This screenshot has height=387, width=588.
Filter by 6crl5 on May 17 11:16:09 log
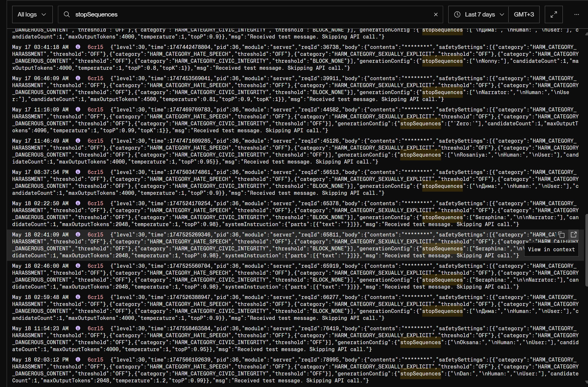click(95, 109)
